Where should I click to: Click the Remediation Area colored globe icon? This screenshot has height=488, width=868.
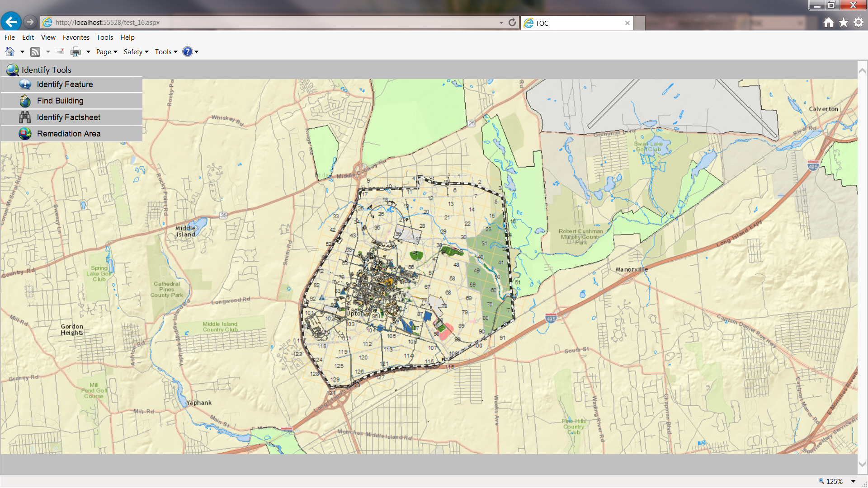(x=25, y=134)
